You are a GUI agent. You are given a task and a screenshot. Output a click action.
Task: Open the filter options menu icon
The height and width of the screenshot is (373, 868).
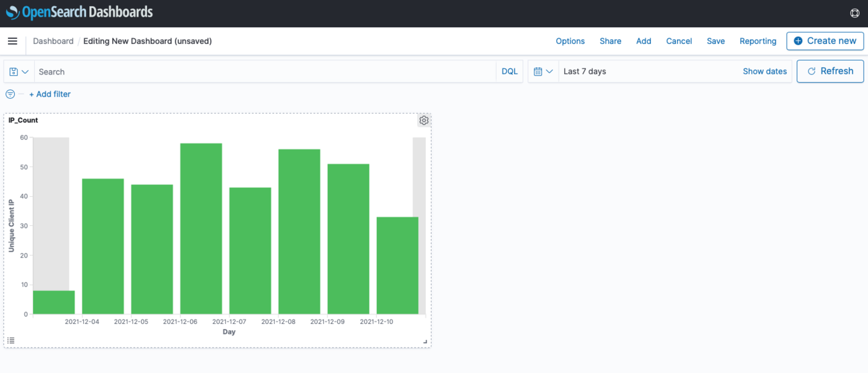tap(10, 94)
